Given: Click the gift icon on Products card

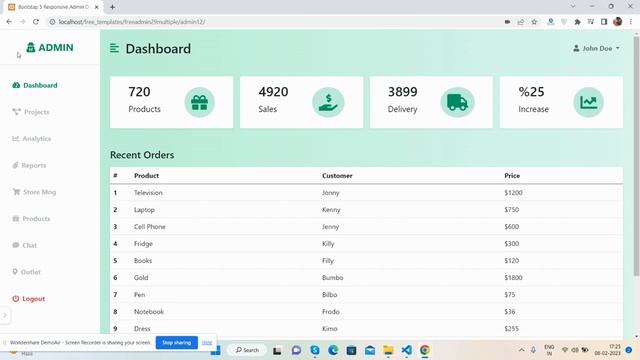Looking at the screenshot, I should (200, 102).
